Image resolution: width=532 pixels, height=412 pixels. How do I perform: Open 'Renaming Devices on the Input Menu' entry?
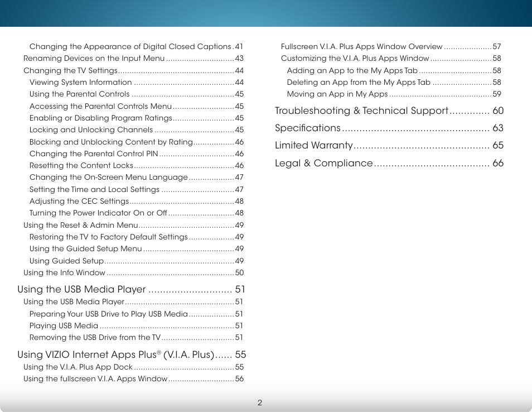pos(133,59)
